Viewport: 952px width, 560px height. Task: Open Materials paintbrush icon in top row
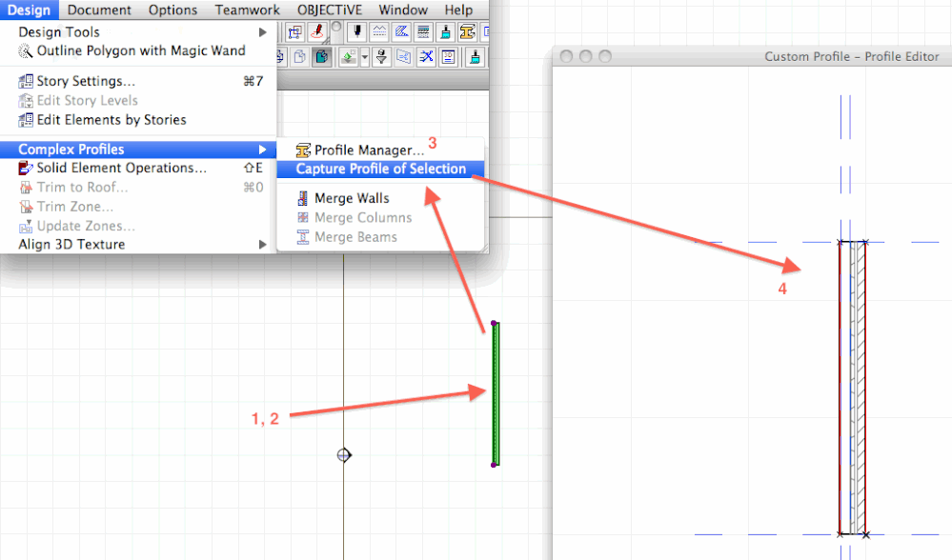445,32
